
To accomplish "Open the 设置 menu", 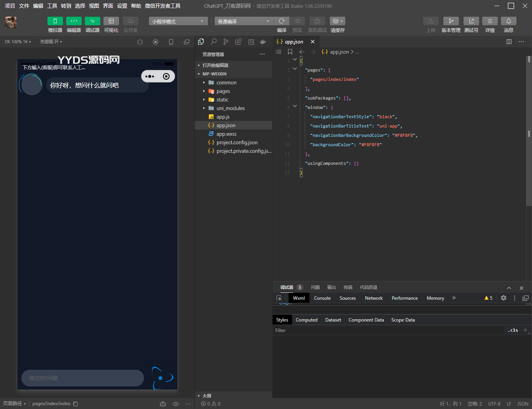I will (122, 6).
